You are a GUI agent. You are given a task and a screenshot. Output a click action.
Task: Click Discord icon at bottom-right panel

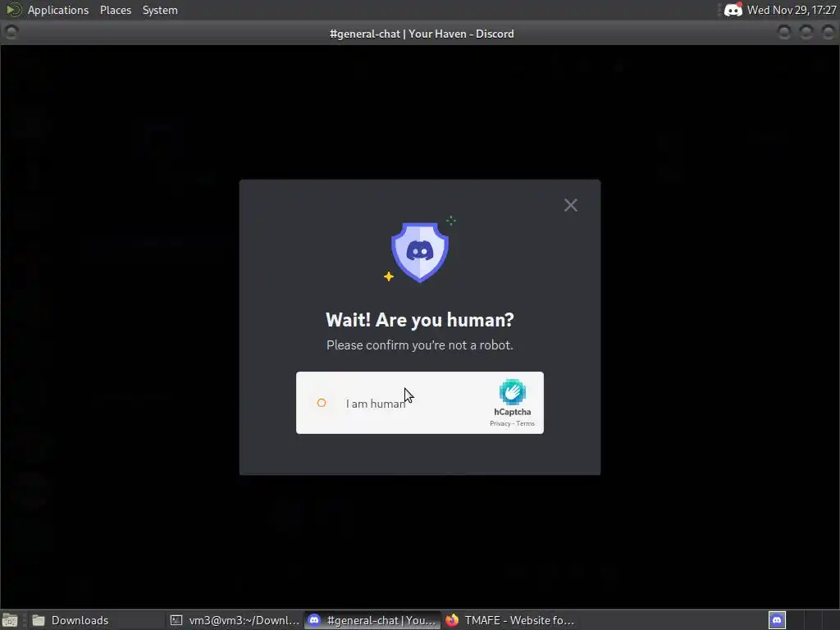pyautogui.click(x=777, y=620)
